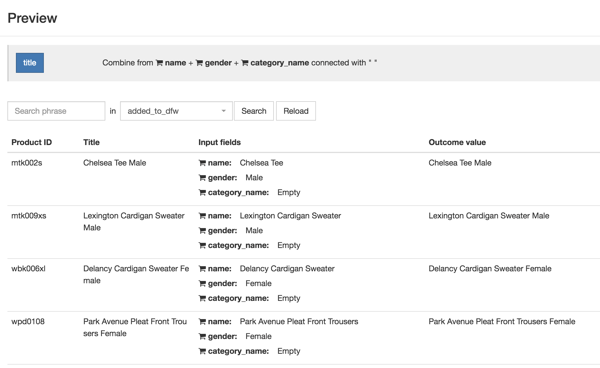Focus the Search phrase input field
The width and height of the screenshot is (600, 368).
tap(56, 111)
